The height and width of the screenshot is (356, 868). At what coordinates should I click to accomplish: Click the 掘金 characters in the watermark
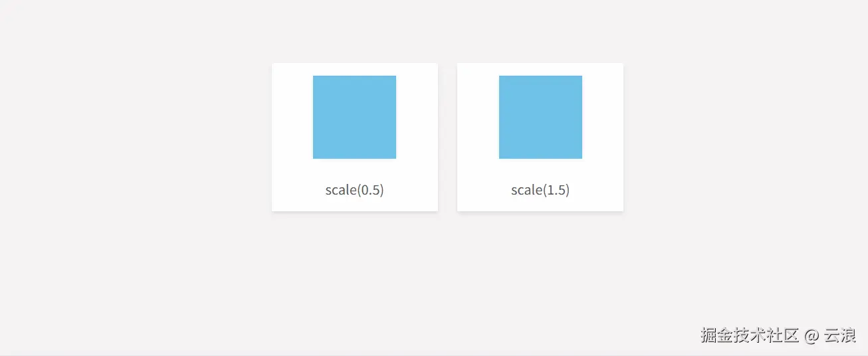[716, 335]
